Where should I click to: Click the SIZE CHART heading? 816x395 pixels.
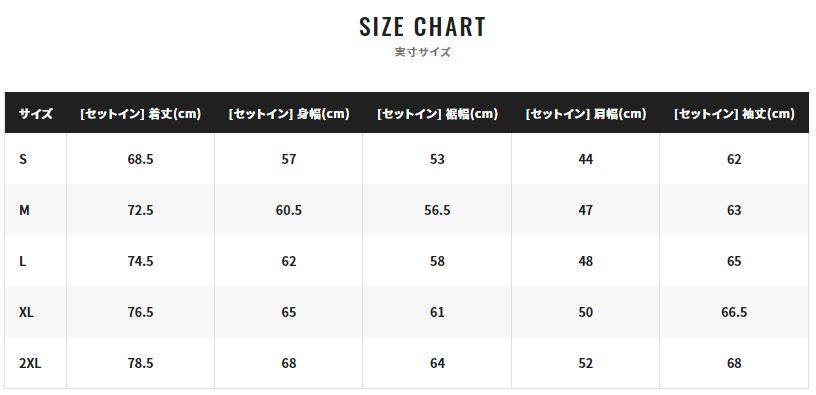(422, 27)
